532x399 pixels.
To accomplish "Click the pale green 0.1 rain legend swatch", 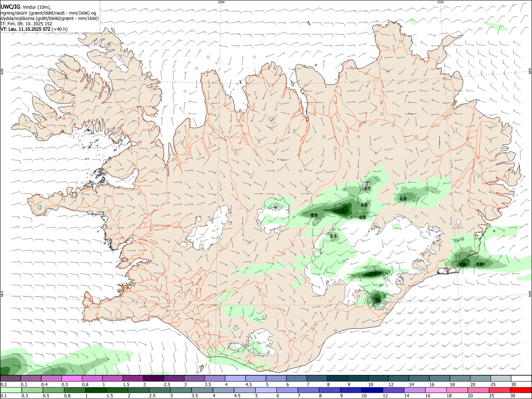I will point(10,390).
